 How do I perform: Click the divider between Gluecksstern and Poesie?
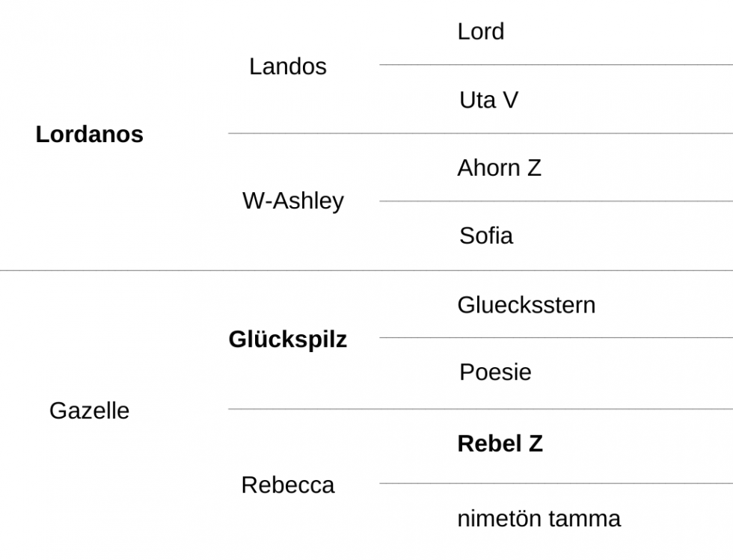556,337
